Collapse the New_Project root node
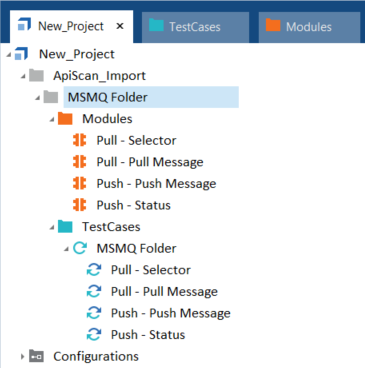The height and width of the screenshot is (368, 365). [9, 55]
